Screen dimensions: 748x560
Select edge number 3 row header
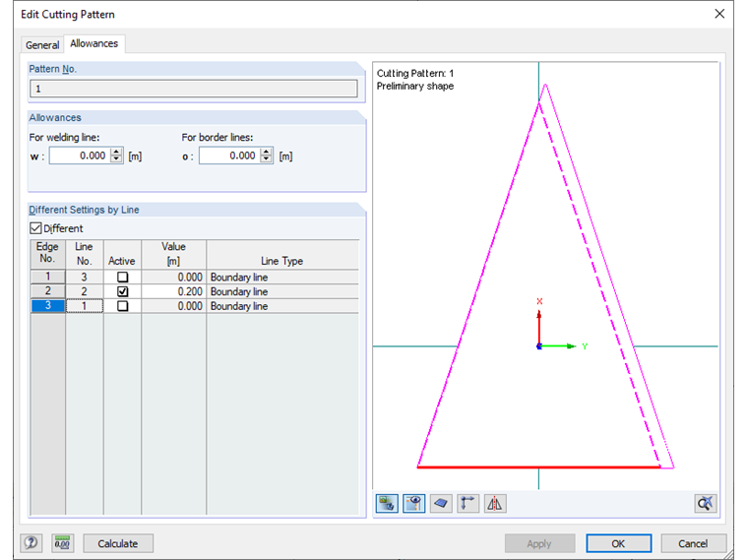point(47,305)
